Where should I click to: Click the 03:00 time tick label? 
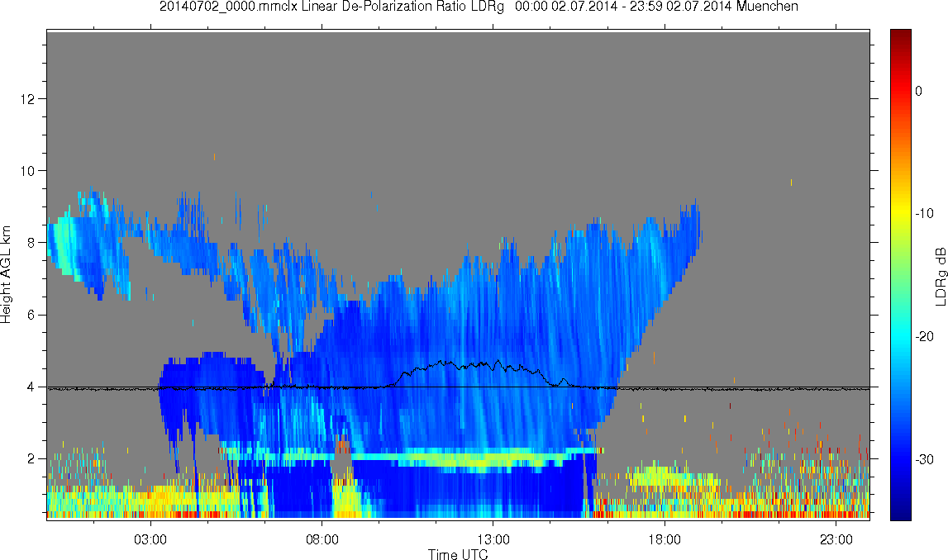click(x=150, y=539)
